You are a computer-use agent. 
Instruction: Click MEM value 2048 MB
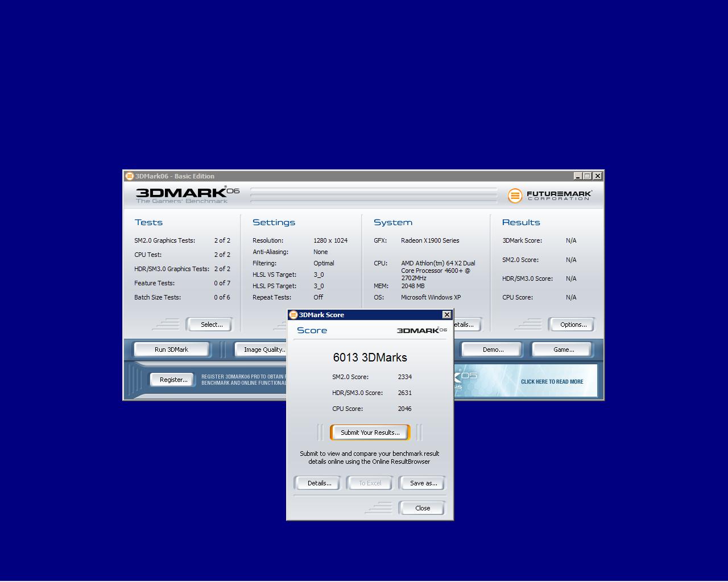coord(413,286)
